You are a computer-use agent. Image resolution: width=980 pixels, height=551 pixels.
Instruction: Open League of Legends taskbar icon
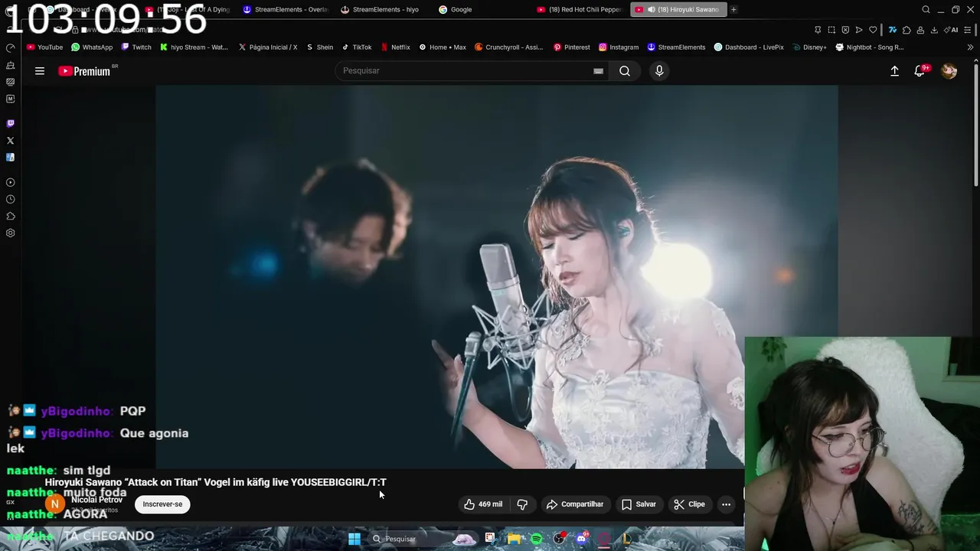point(626,539)
